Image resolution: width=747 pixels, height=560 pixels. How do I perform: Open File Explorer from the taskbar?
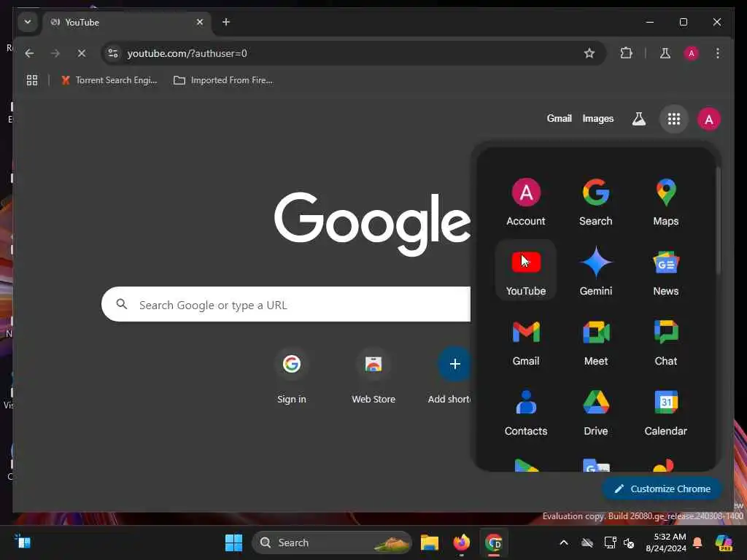coord(429,542)
